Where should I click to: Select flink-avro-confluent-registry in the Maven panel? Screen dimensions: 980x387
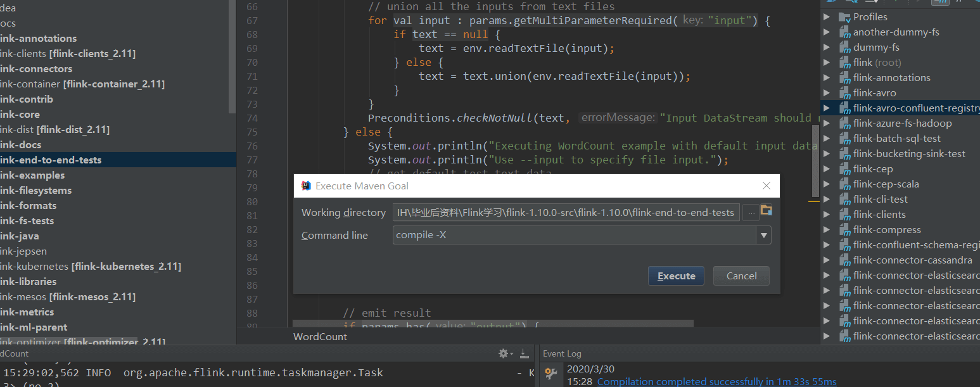[915, 108]
